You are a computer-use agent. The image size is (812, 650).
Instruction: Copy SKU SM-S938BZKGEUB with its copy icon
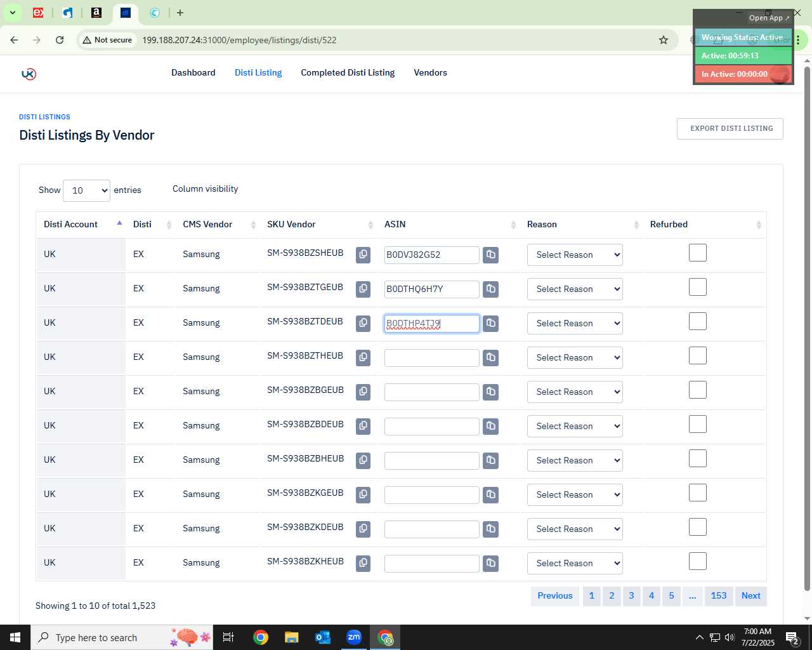(x=363, y=494)
